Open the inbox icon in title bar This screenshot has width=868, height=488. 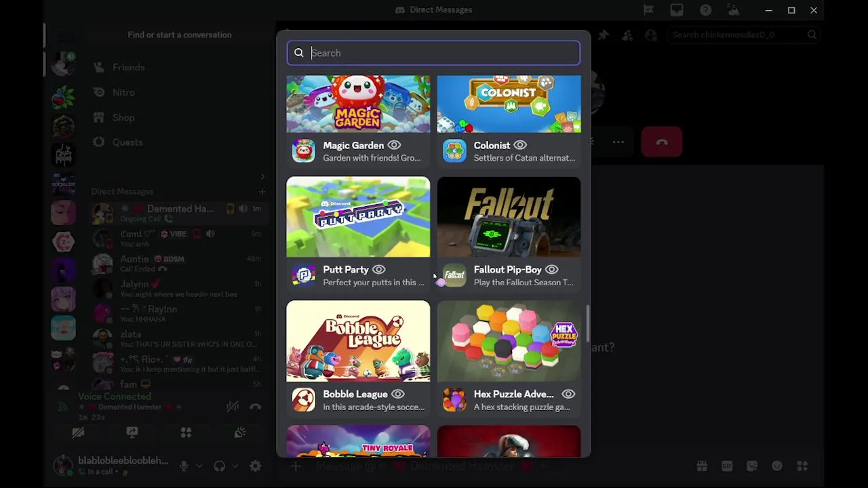tap(677, 10)
